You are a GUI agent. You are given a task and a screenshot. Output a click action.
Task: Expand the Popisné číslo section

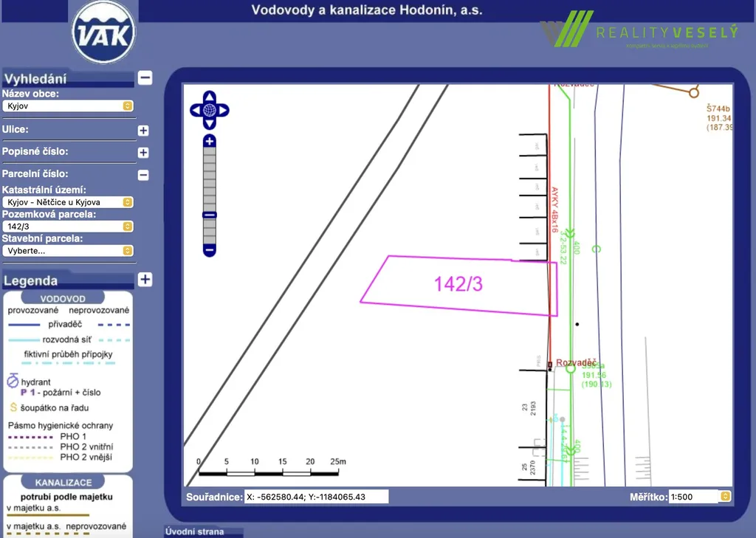(143, 153)
